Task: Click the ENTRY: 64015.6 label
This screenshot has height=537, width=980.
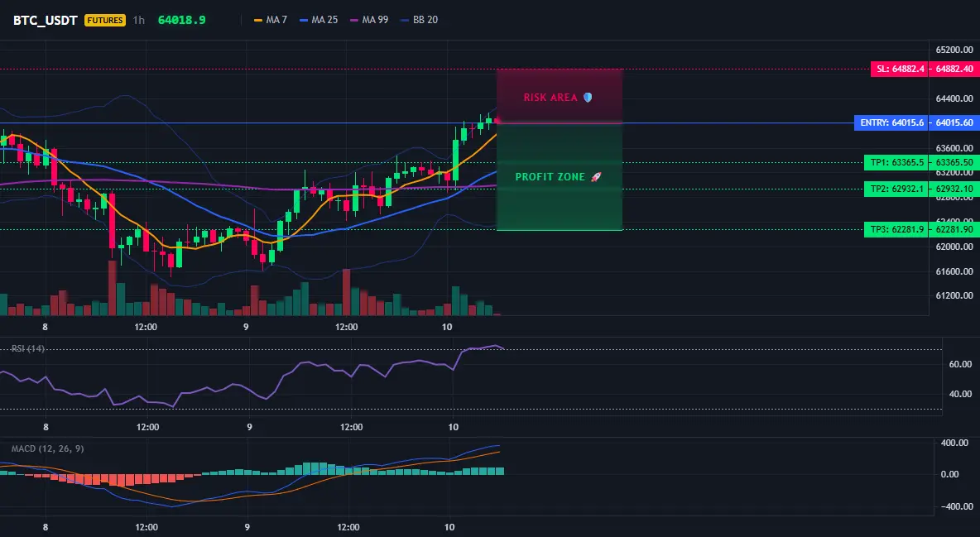Action: [892, 122]
